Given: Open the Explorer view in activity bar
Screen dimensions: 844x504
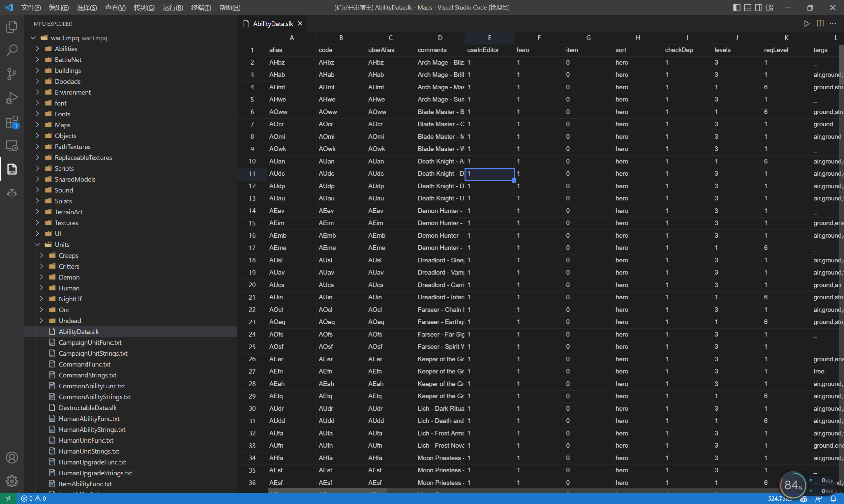Looking at the screenshot, I should (12, 26).
